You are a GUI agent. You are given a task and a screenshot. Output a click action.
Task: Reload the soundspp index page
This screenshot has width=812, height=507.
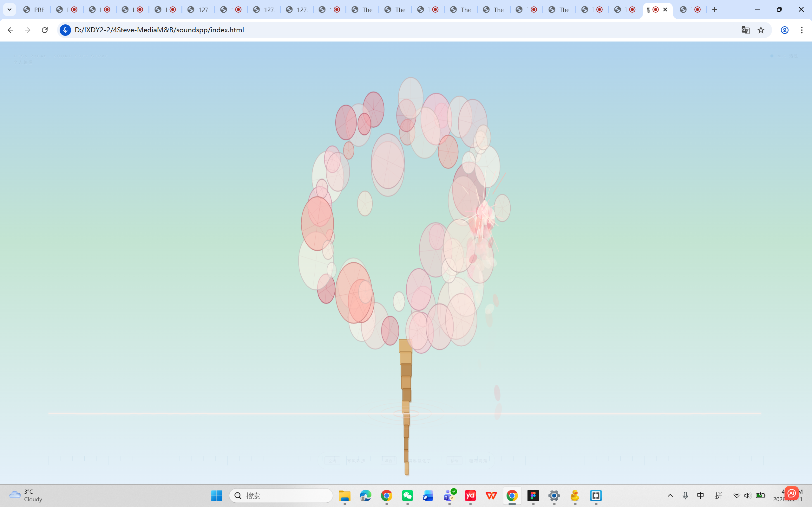(x=45, y=30)
